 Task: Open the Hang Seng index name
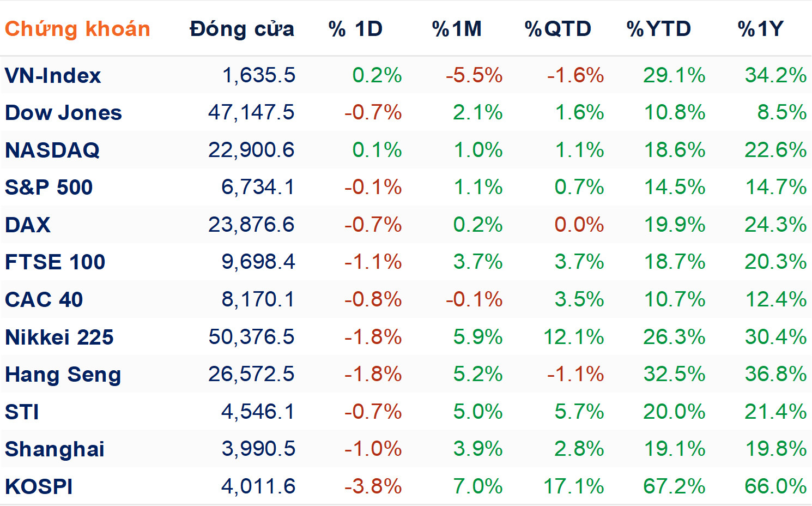63,375
